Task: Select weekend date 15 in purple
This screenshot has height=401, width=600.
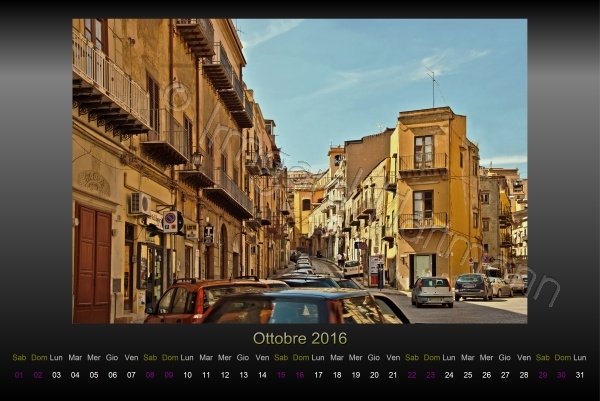Action: (x=281, y=375)
